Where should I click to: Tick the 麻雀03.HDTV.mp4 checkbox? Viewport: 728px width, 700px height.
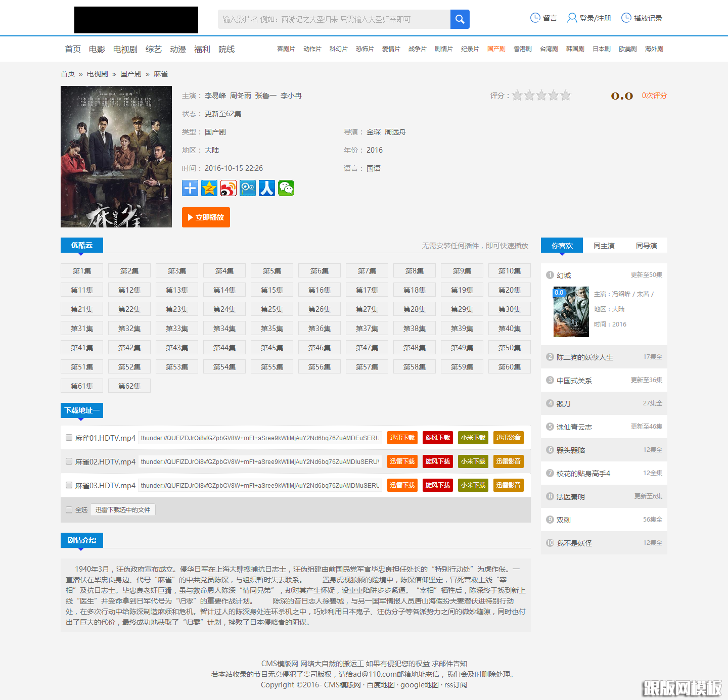(x=69, y=485)
